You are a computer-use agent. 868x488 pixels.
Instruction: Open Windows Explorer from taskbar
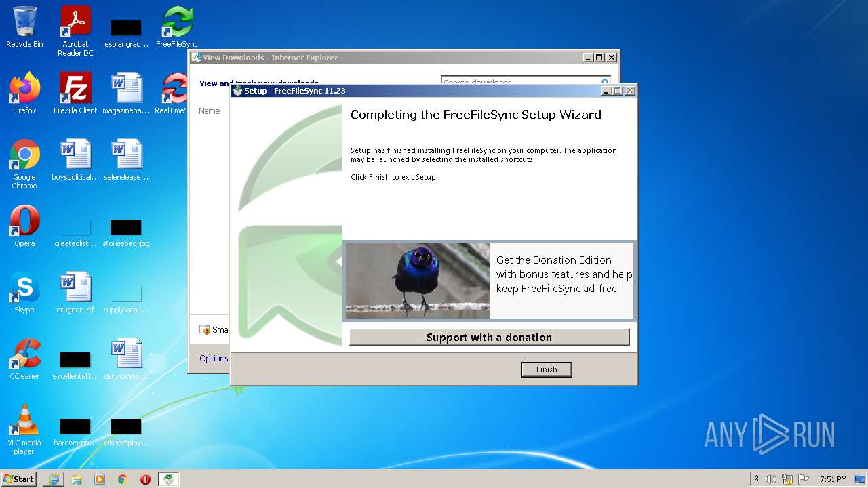[x=77, y=479]
